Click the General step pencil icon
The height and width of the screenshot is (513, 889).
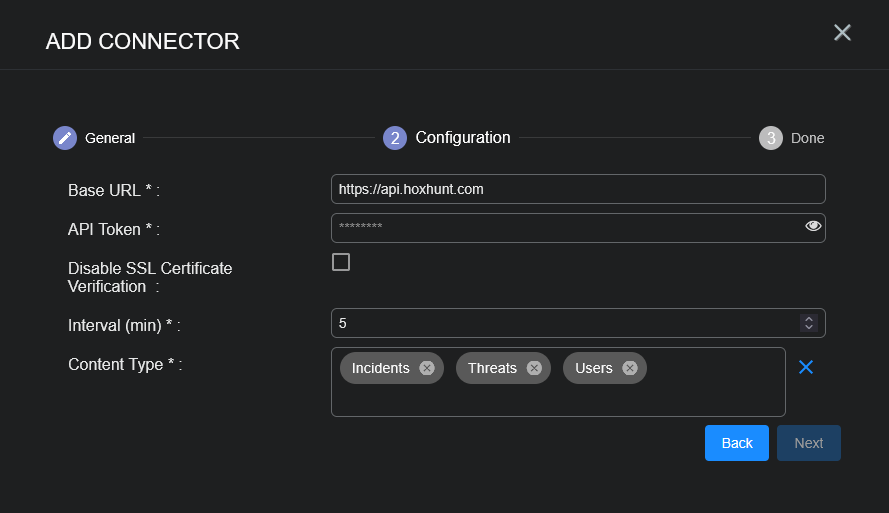tap(65, 138)
